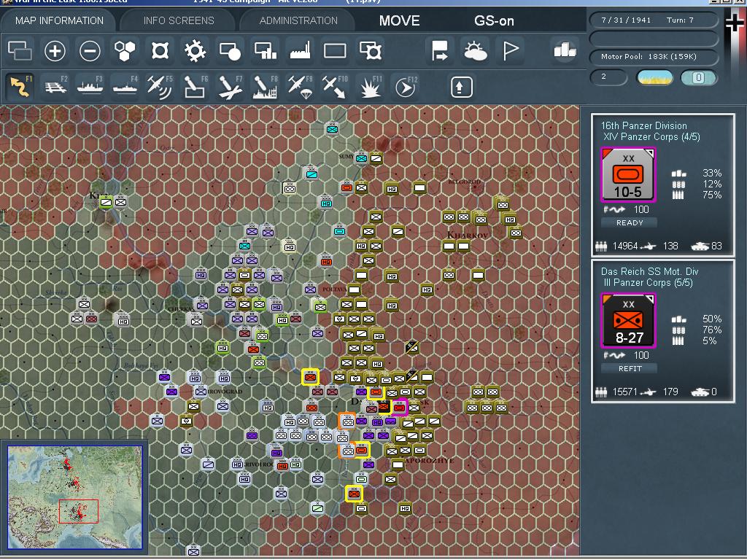Image resolution: width=747 pixels, height=560 pixels.
Task: Open the INFO SCREENS tab
Action: pos(179,20)
